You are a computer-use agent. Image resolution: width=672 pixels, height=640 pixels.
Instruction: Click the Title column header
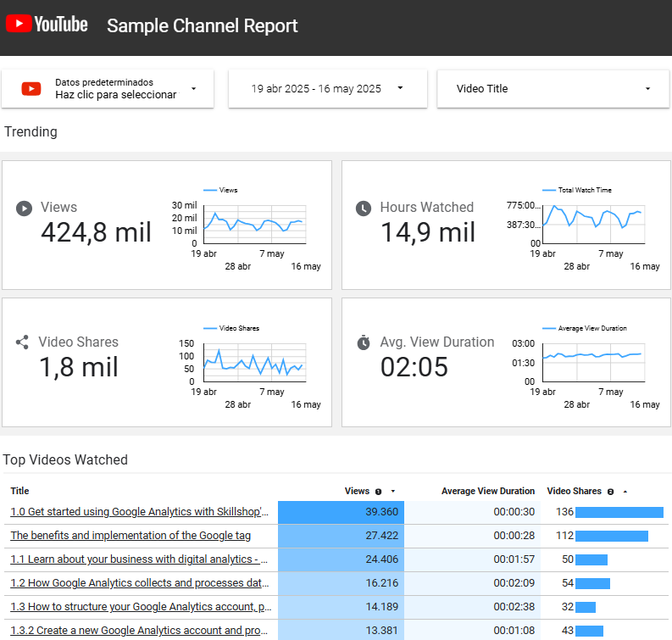point(19,491)
